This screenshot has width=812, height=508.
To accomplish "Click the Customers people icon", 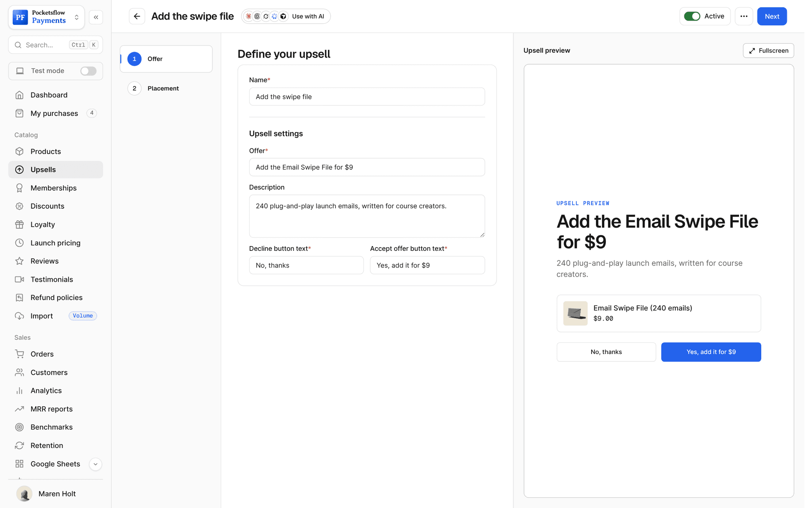I will (x=19, y=372).
